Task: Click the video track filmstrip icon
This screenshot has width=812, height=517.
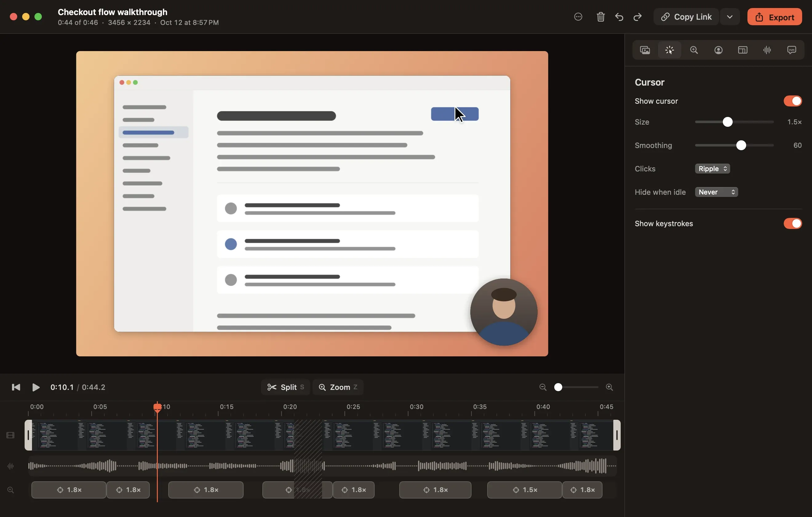Action: tap(10, 435)
